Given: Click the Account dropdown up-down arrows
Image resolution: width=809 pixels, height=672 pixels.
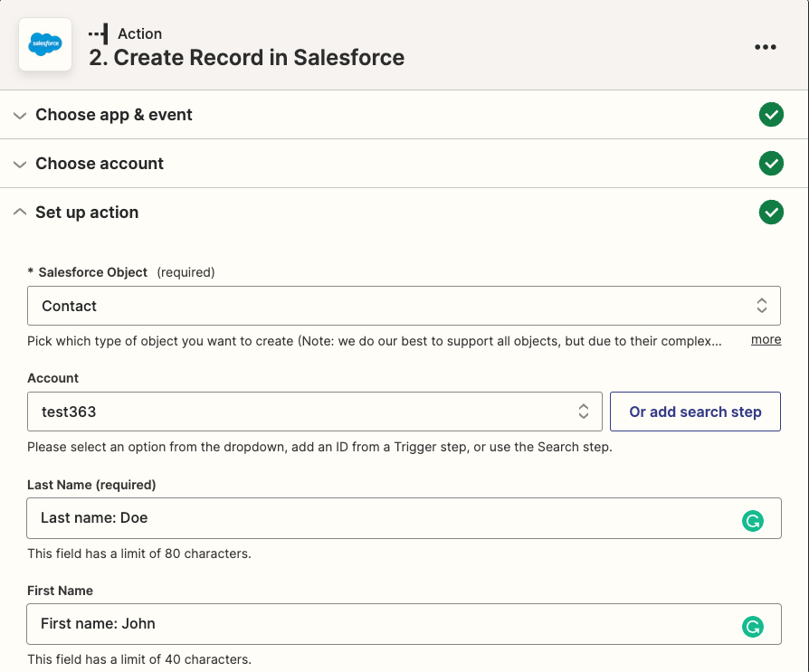Looking at the screenshot, I should (x=584, y=411).
